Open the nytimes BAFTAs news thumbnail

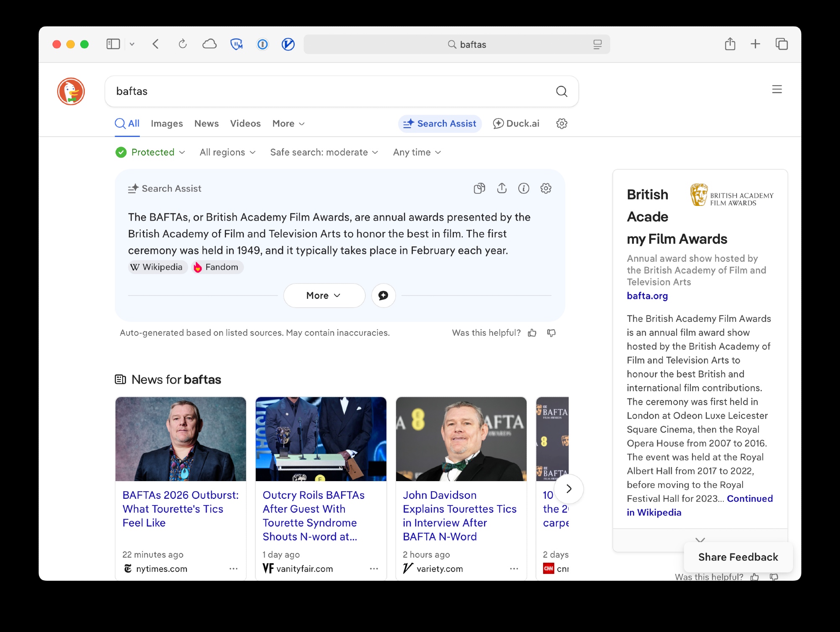[181, 439]
